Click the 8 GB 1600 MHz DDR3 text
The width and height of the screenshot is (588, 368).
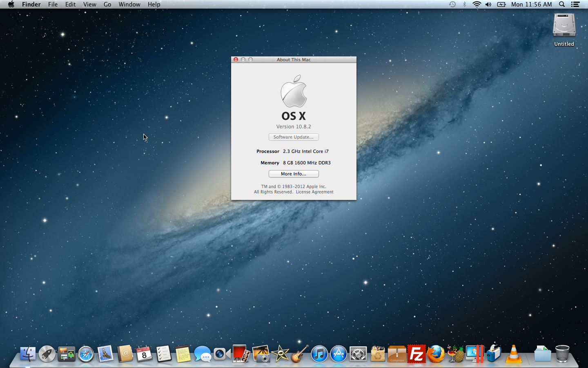pyautogui.click(x=307, y=163)
